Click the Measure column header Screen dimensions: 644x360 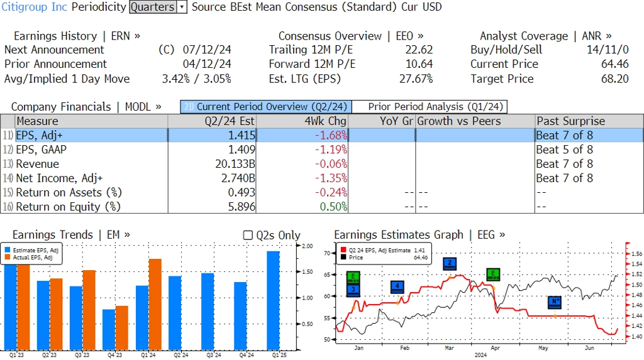[x=91, y=121]
